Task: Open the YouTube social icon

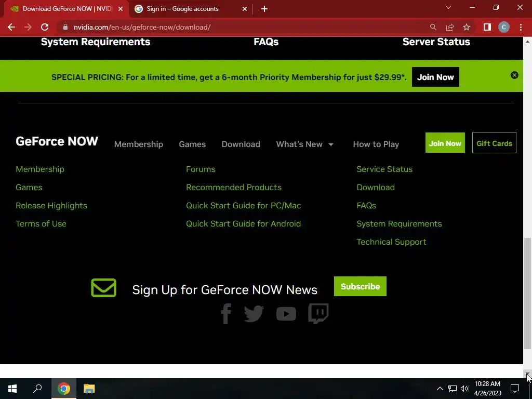Action: pyautogui.click(x=286, y=314)
